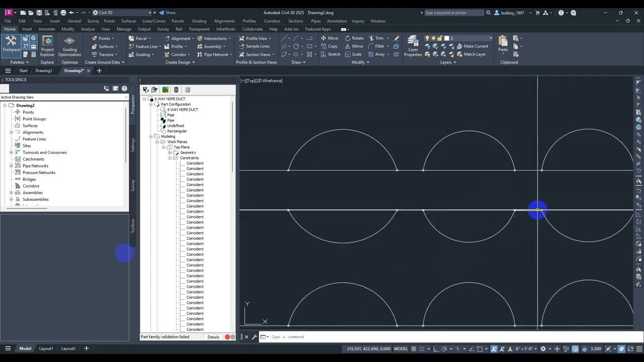Toggle layer 0 on/off lightbulb
Screen dimensions: 644x362
pos(427,38)
